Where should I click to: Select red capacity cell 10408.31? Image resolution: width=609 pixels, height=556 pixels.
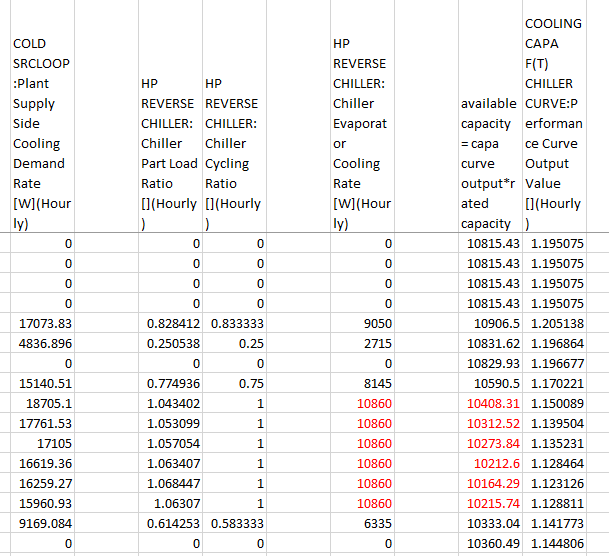[x=490, y=403]
